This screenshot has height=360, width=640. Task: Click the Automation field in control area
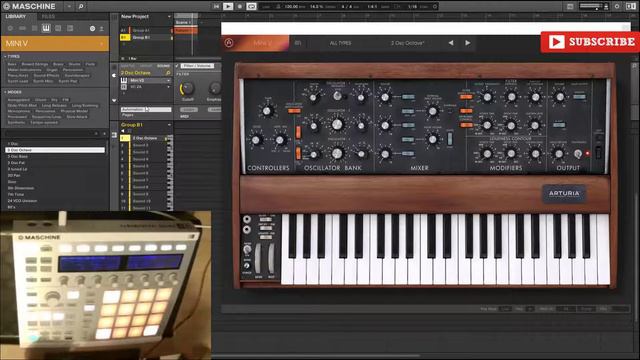click(146, 109)
